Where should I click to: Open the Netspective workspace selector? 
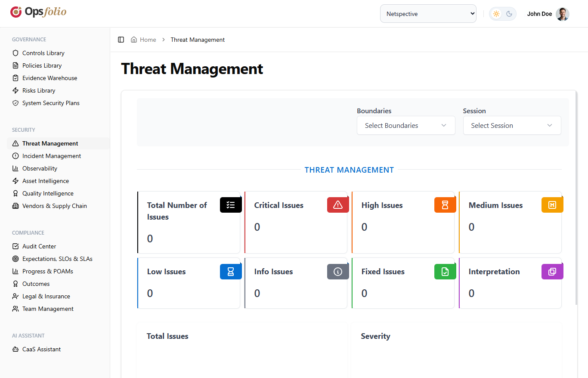click(x=428, y=13)
